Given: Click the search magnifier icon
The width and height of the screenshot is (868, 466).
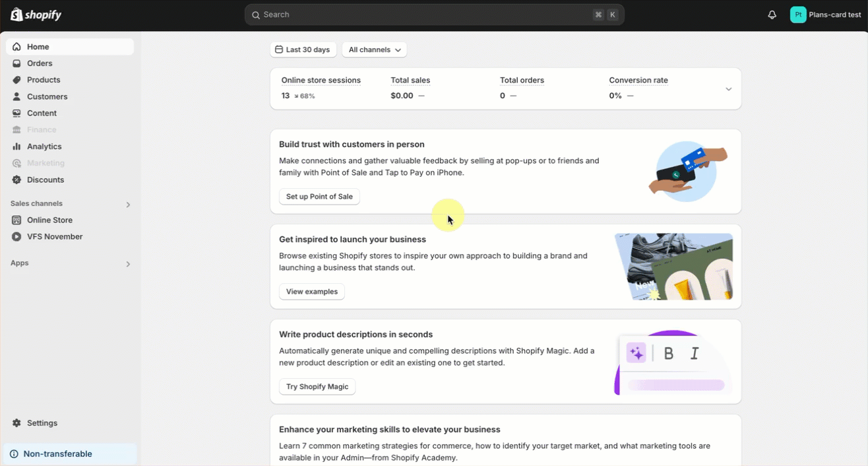Looking at the screenshot, I should point(256,15).
